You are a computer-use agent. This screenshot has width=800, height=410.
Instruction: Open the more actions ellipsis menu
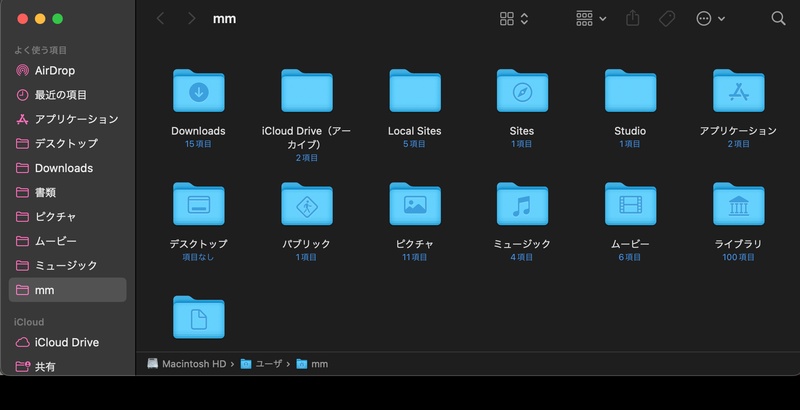[710, 19]
